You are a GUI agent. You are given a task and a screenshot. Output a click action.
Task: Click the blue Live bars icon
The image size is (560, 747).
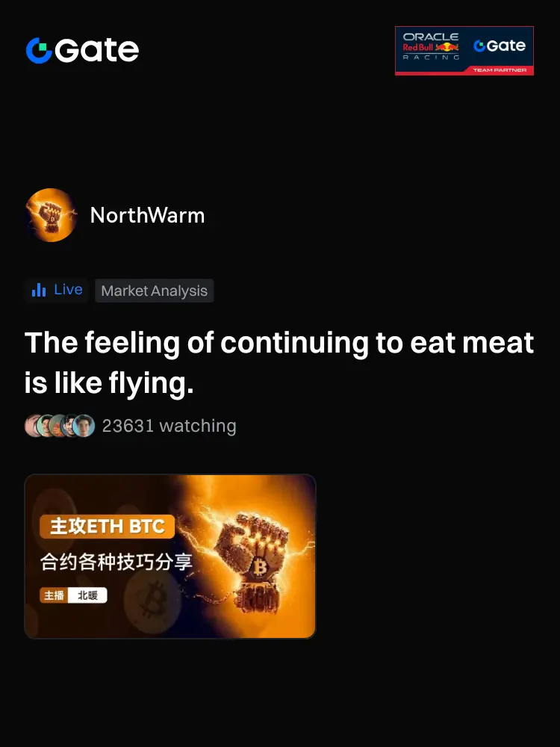39,290
